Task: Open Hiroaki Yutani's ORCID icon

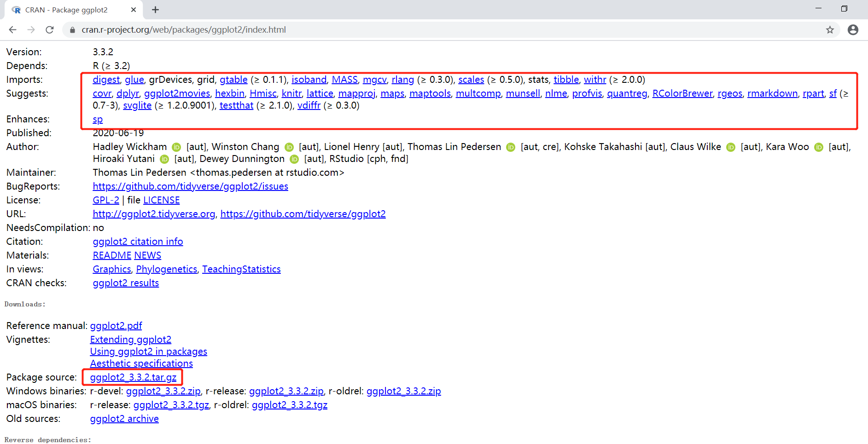Action: click(164, 159)
